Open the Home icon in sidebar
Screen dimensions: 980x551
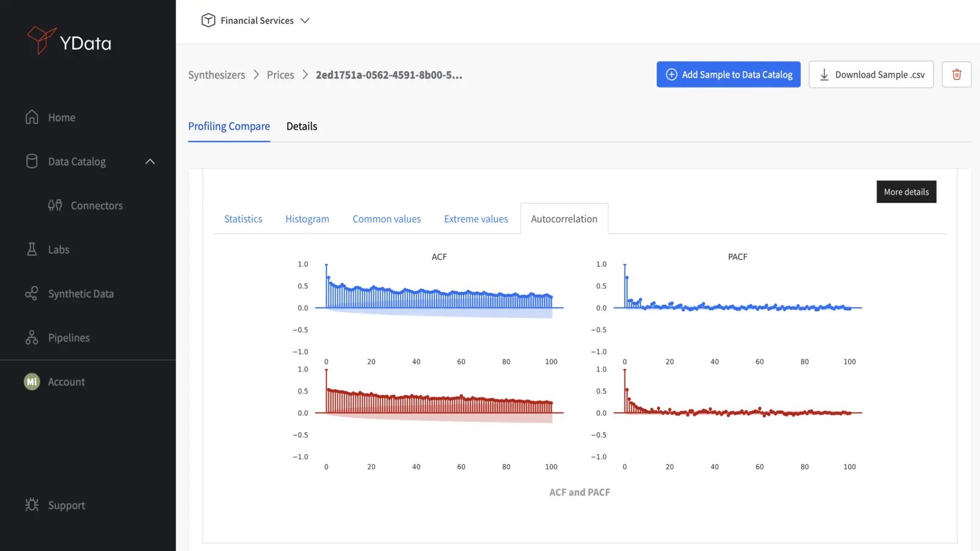pyautogui.click(x=32, y=117)
